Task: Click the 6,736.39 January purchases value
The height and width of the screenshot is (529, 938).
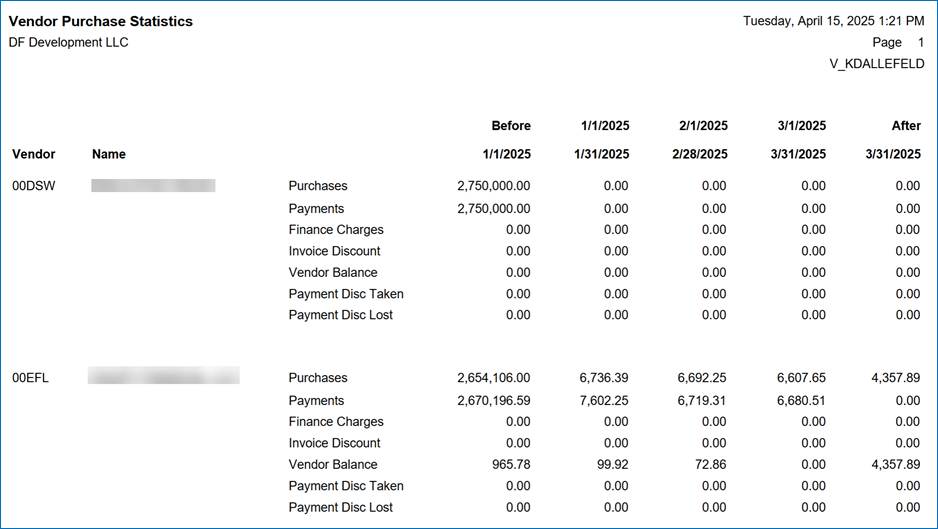Action: [604, 378]
